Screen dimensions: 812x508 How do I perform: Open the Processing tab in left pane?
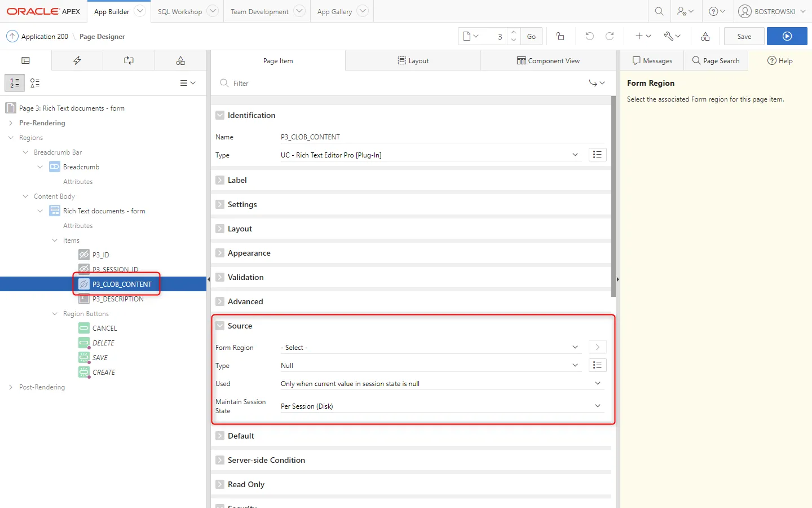129,60
